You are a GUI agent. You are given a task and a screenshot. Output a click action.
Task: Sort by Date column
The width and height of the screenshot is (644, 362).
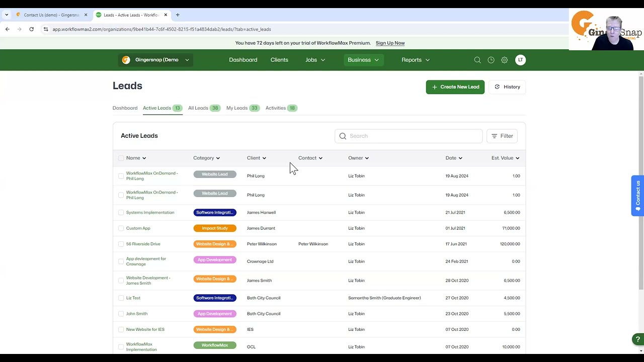pos(454,158)
